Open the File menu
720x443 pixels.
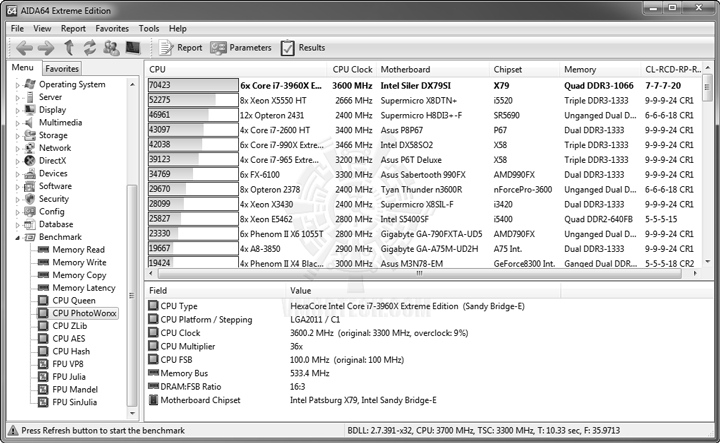[17, 28]
